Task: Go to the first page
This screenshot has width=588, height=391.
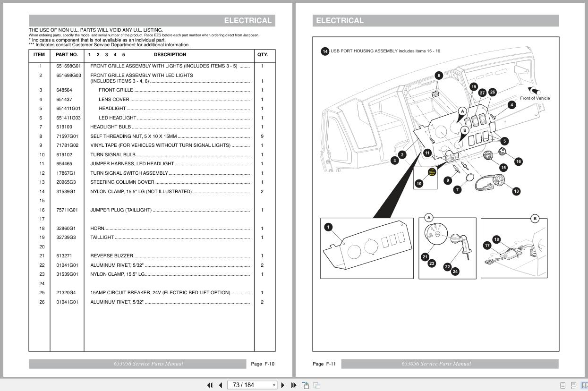Action: point(210,385)
